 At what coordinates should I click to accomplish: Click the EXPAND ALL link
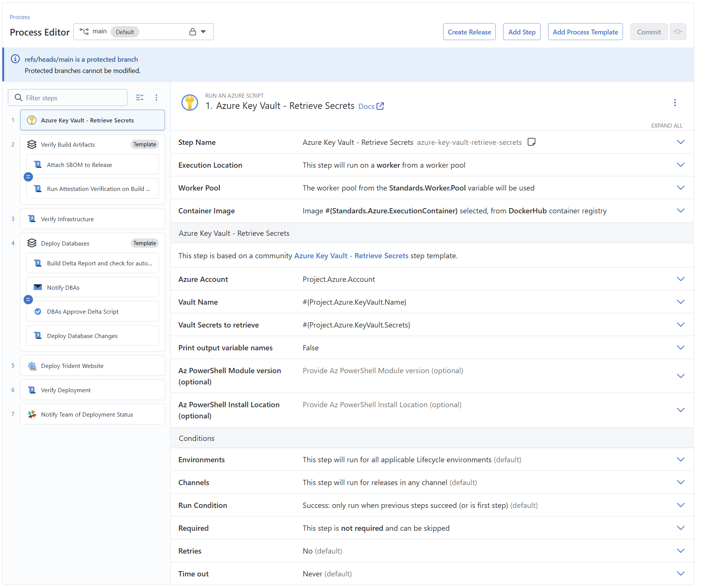click(x=666, y=125)
